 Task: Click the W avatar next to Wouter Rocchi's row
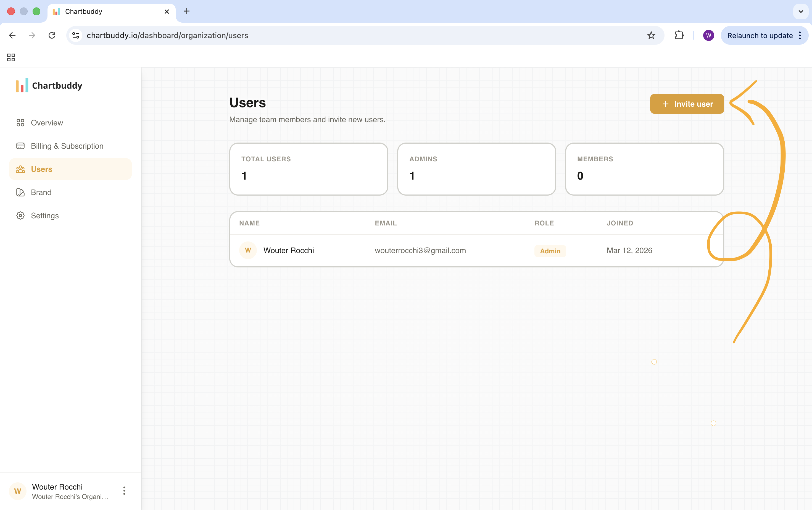coord(248,250)
